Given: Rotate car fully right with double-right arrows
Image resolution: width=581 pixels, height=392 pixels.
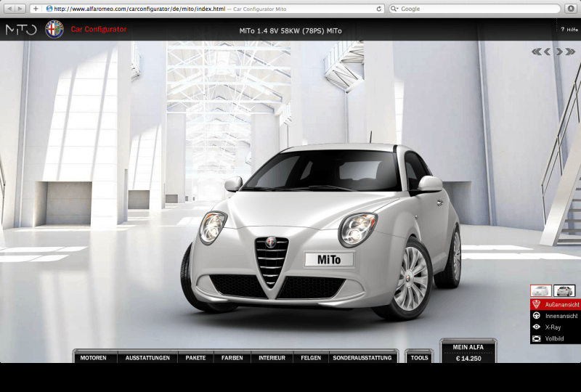Looking at the screenshot, I should coord(570,52).
